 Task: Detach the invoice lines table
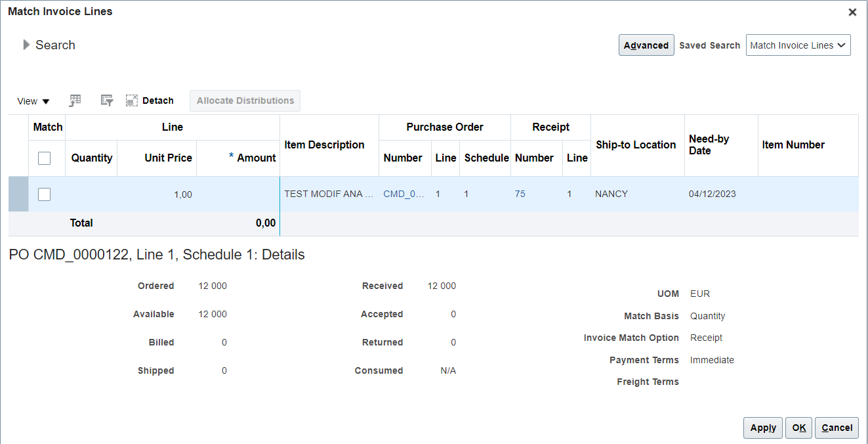coord(150,100)
